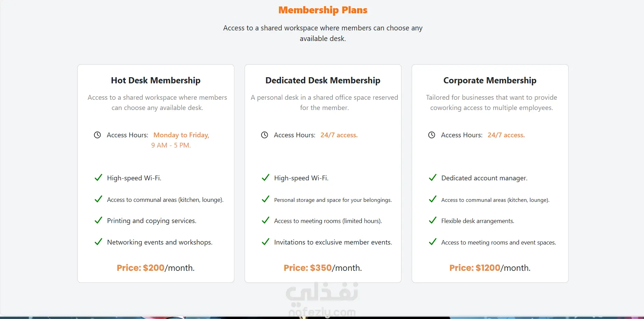Click the checkmark beside Access to meeting rooms (limited hours)
644x319 pixels.
(x=265, y=220)
